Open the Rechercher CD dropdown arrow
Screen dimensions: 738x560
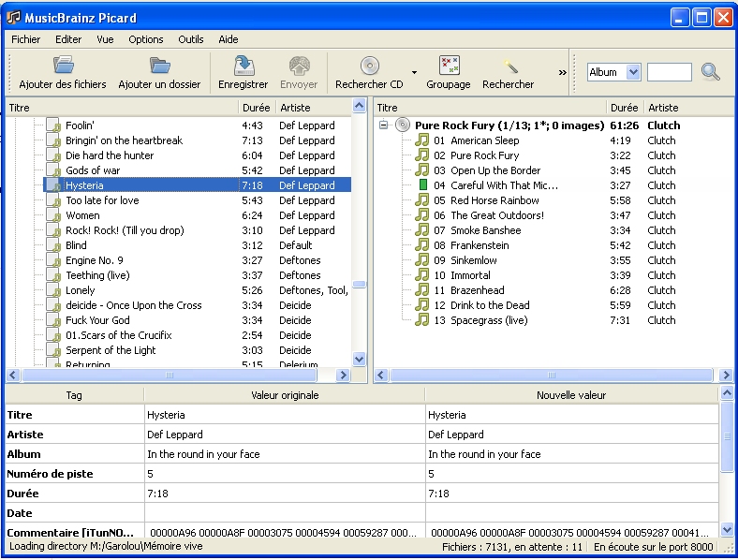click(414, 72)
